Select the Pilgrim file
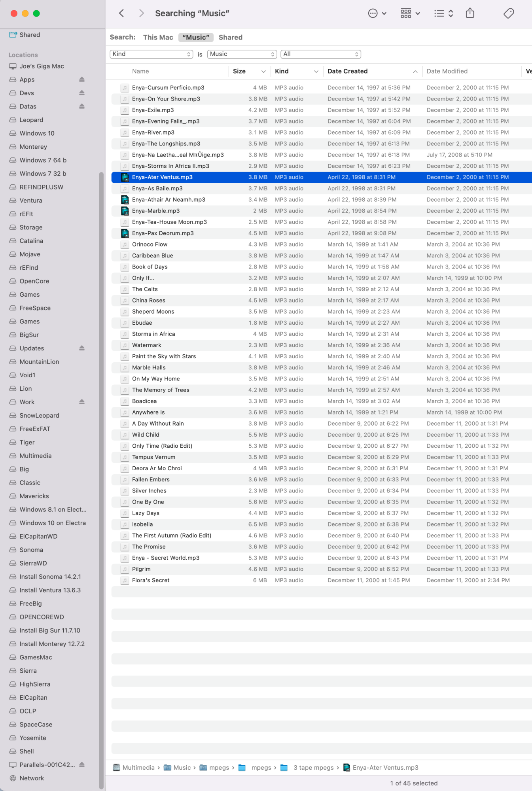This screenshot has height=791, width=532. click(322, 569)
